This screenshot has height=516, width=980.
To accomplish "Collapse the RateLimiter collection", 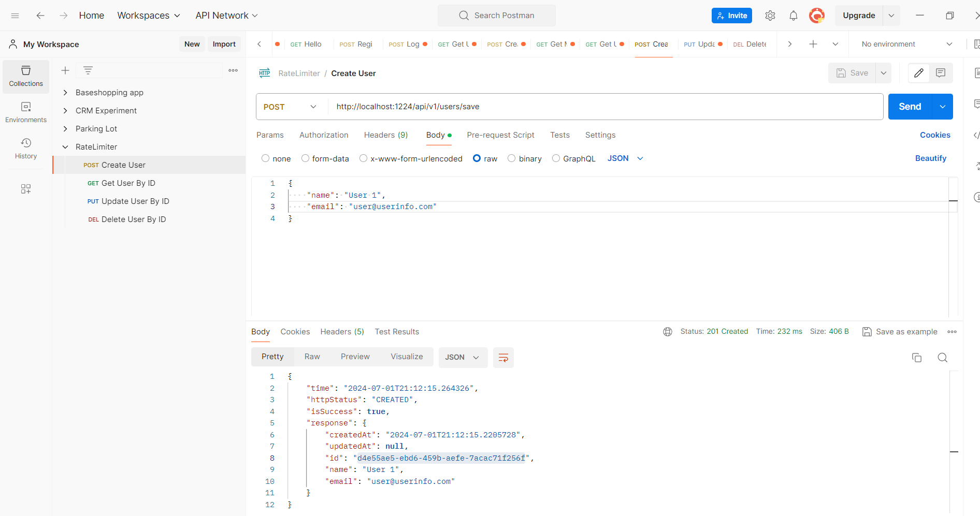I will tap(65, 147).
